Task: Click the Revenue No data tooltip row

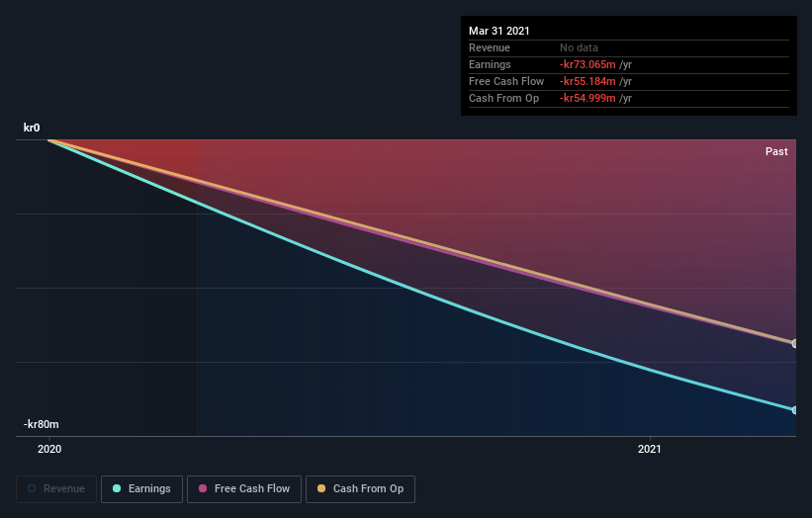Action: (629, 48)
